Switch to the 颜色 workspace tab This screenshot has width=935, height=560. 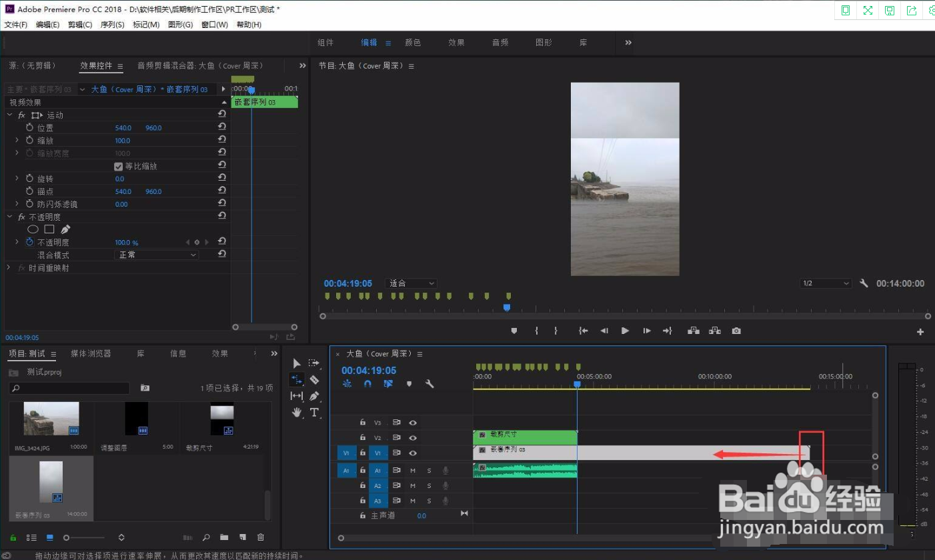click(x=413, y=43)
